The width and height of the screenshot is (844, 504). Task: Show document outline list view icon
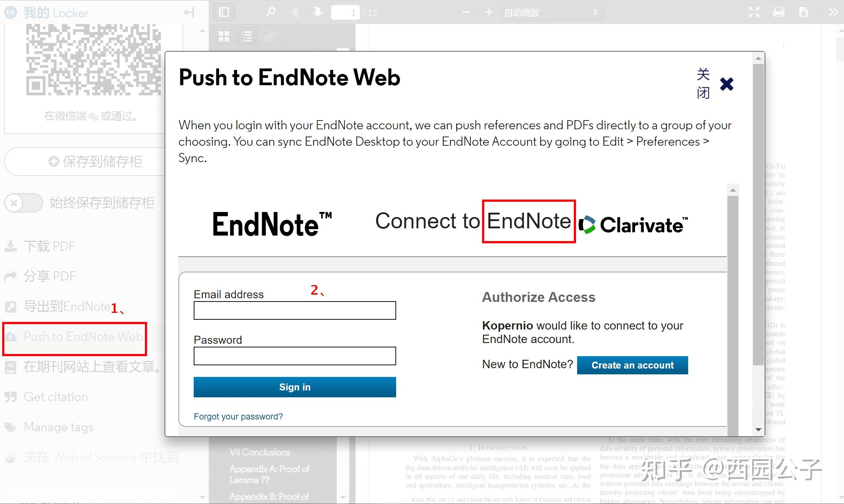(247, 36)
